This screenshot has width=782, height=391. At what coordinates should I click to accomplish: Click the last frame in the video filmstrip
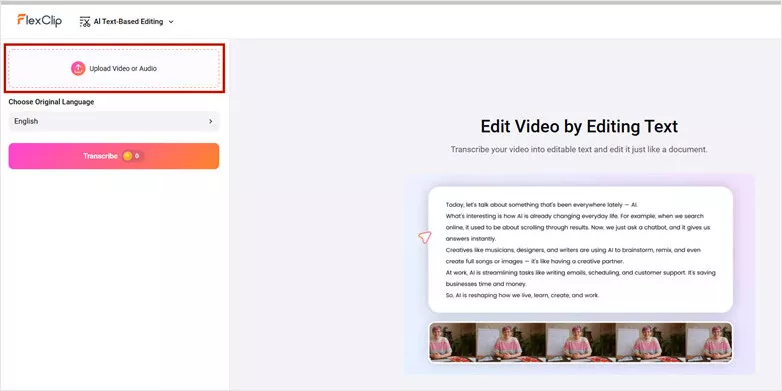709,342
